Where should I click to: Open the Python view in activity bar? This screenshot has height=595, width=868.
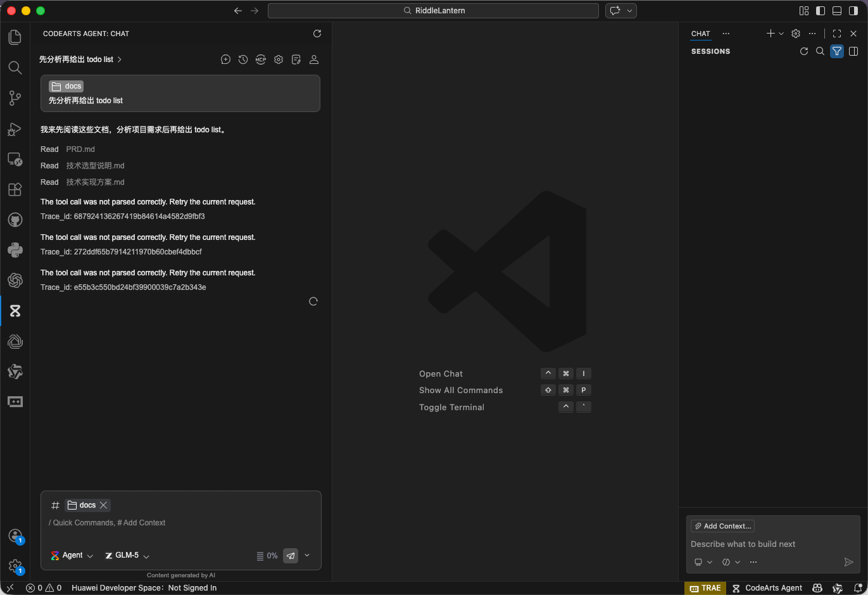click(x=15, y=250)
